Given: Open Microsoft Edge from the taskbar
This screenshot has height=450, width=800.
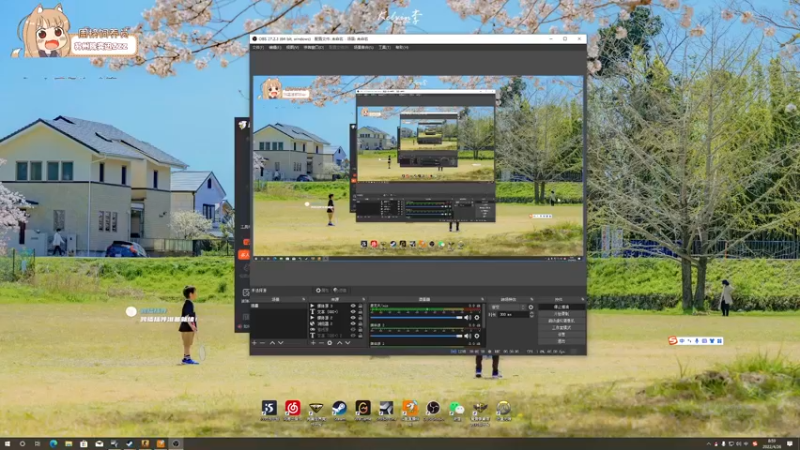Looking at the screenshot, I should tap(53, 444).
